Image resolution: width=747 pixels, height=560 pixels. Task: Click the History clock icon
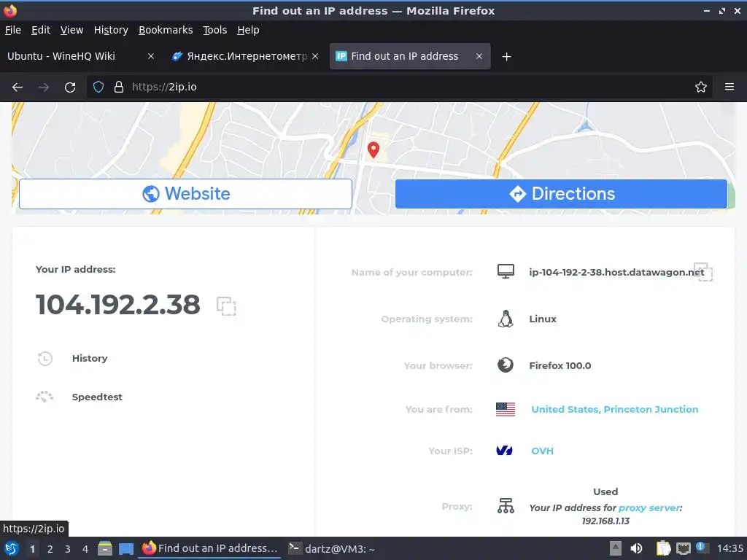44,358
